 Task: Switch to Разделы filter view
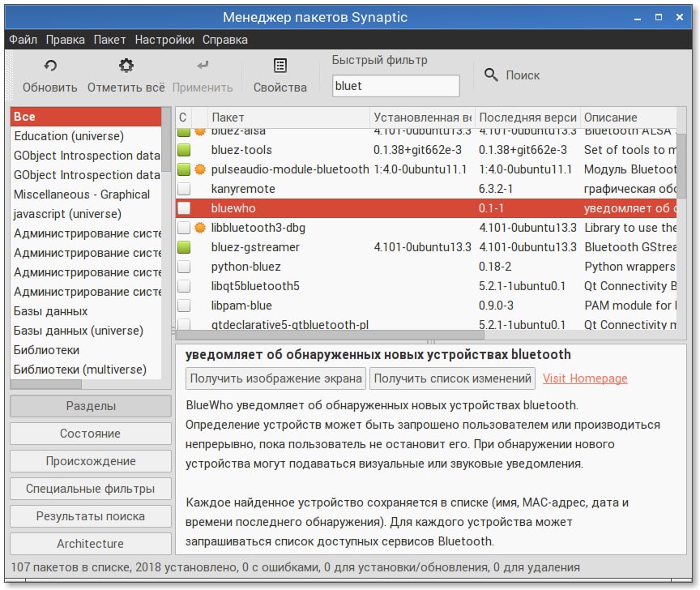pos(91,406)
